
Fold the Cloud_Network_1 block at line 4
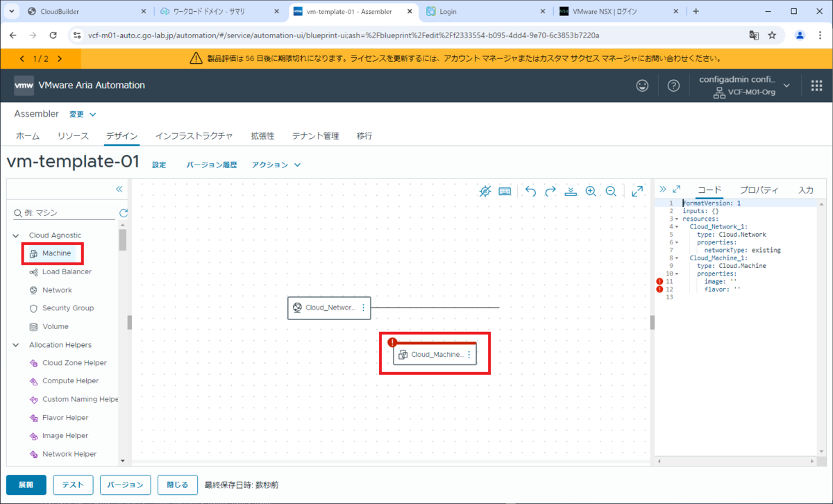click(x=677, y=226)
